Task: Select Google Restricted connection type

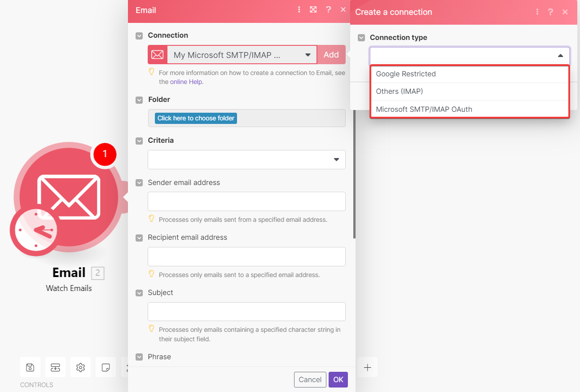Action: coord(470,74)
